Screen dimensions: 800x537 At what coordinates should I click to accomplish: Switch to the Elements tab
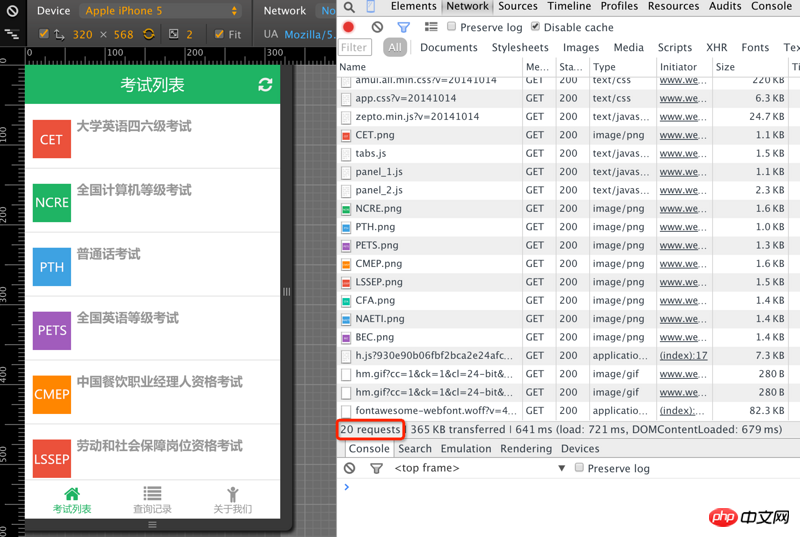click(414, 6)
